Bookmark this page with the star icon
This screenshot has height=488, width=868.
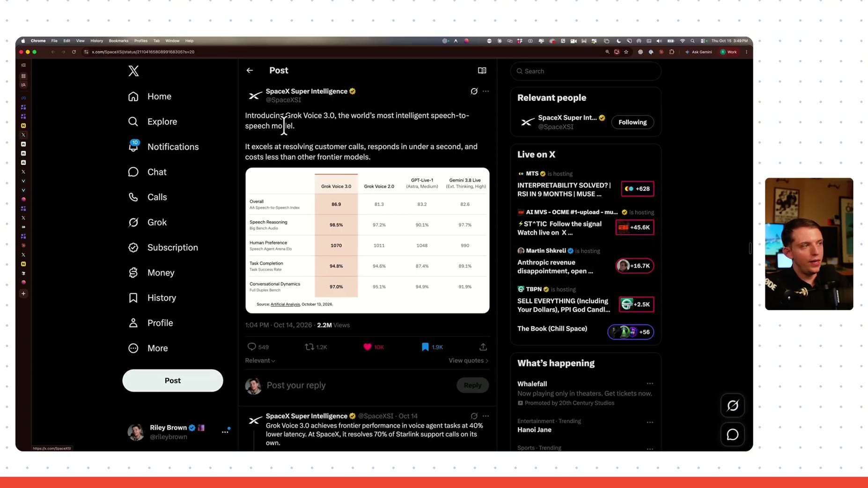pyautogui.click(x=626, y=52)
